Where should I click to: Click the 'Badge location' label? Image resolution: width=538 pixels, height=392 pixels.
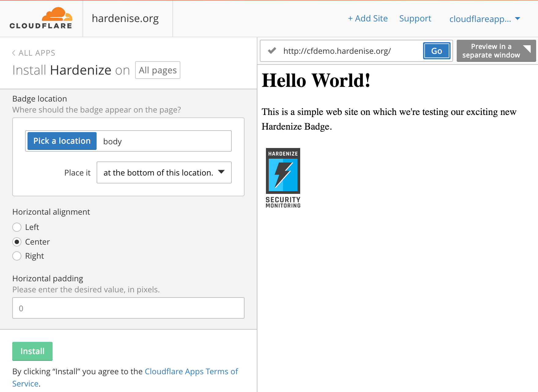tap(40, 99)
